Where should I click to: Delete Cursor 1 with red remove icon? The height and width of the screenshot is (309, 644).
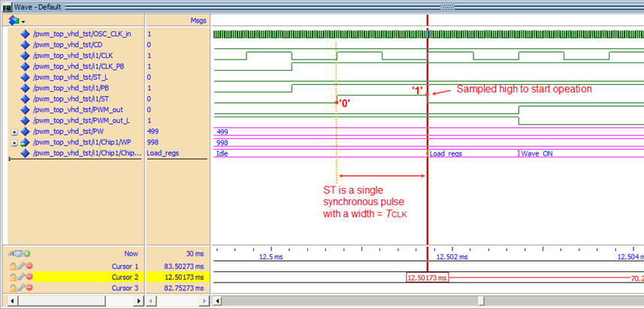pyautogui.click(x=29, y=266)
